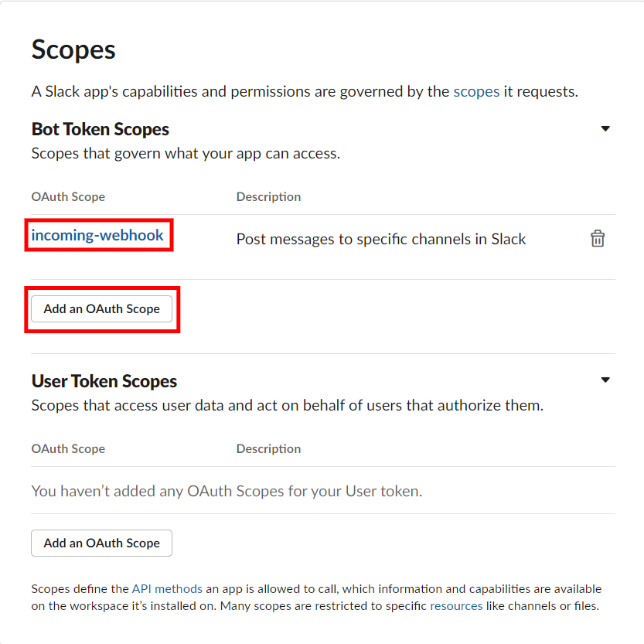Click the main Scopes page title

tap(73, 50)
